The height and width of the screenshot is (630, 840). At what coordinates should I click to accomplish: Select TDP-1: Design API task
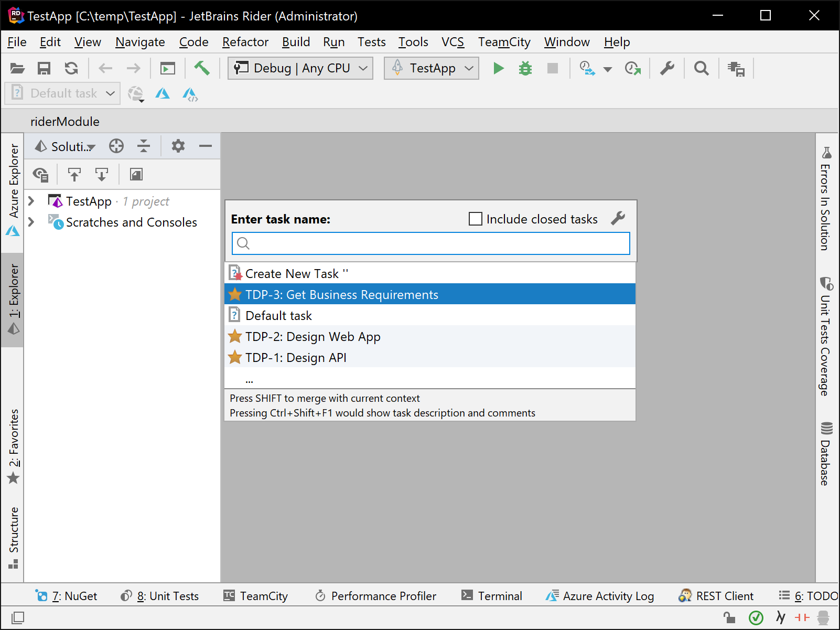click(430, 357)
